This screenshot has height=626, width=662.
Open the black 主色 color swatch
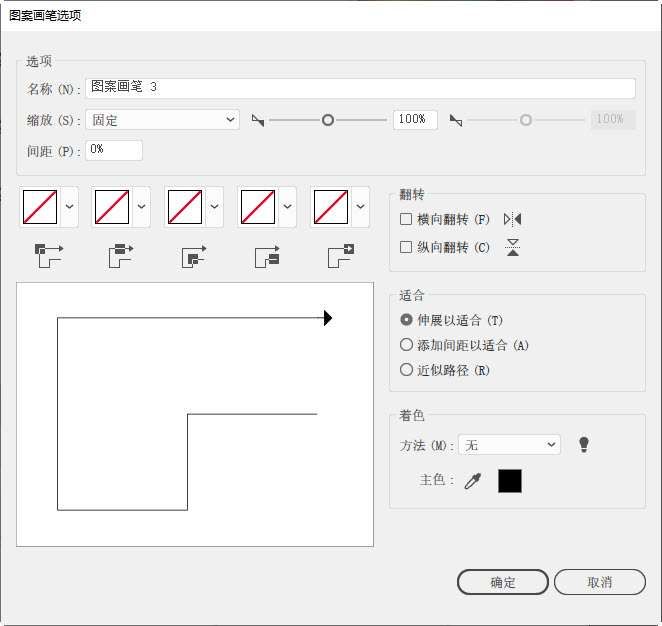click(510, 481)
